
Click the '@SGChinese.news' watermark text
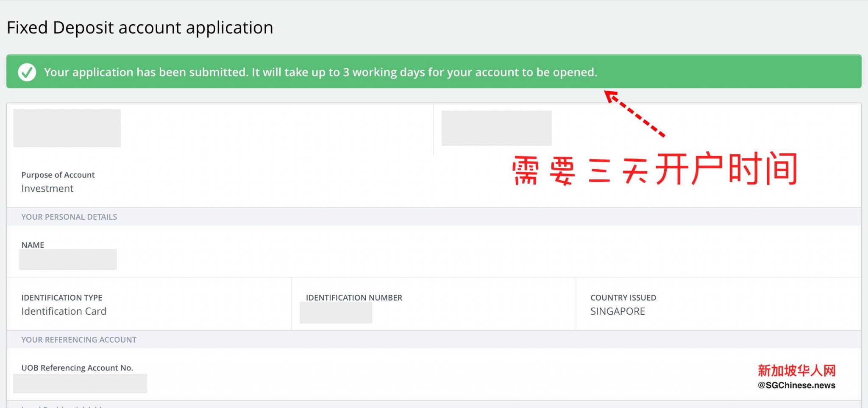pos(796,385)
